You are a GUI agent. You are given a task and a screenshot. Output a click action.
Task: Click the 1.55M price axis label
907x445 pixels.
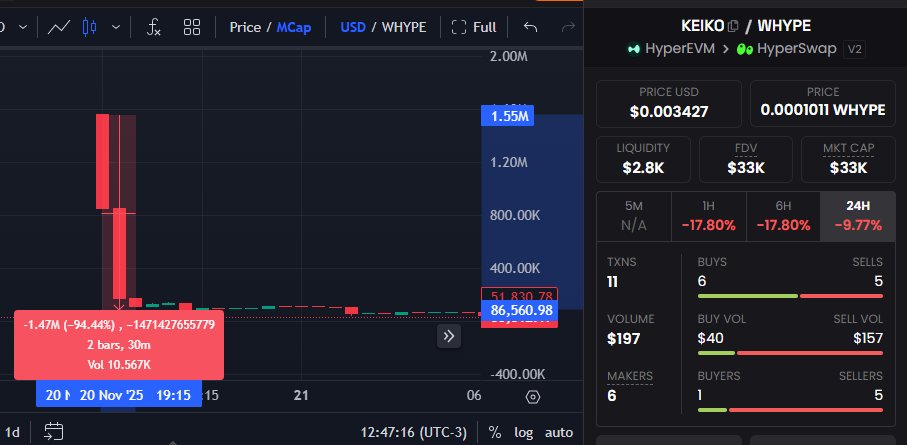pyautogui.click(x=507, y=116)
